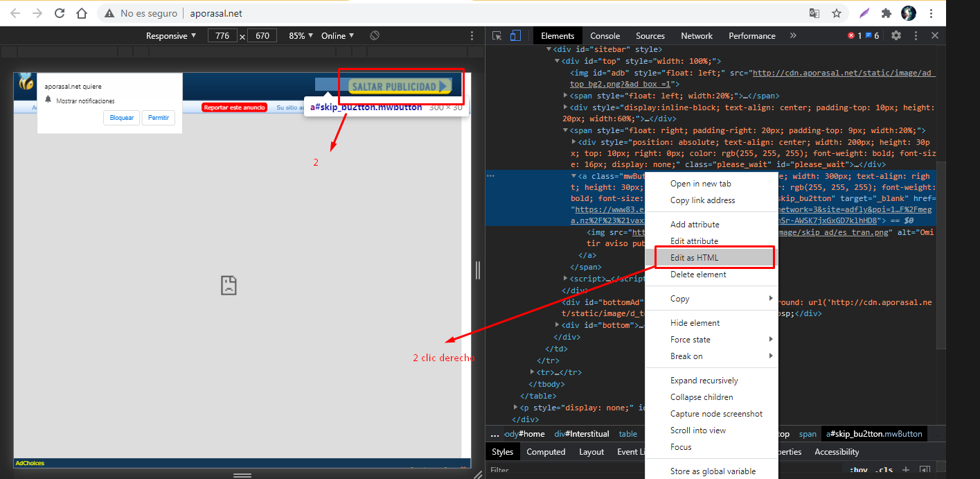Expand the div id="bottom" node
980x479 pixels.
click(558, 325)
